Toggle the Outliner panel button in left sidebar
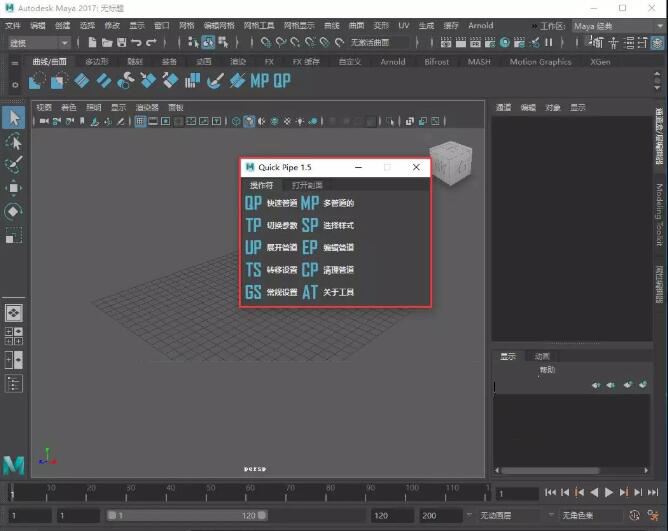The image size is (668, 531). tap(14, 383)
